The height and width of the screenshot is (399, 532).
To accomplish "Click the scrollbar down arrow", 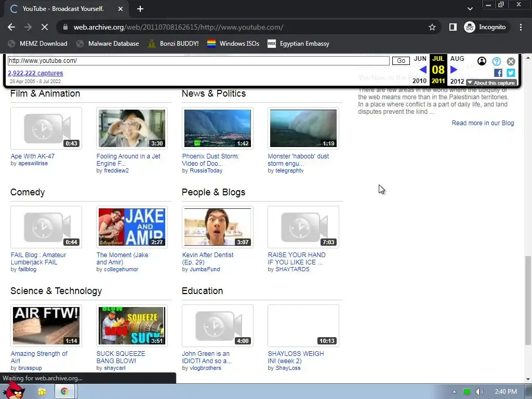I will click(x=528, y=379).
